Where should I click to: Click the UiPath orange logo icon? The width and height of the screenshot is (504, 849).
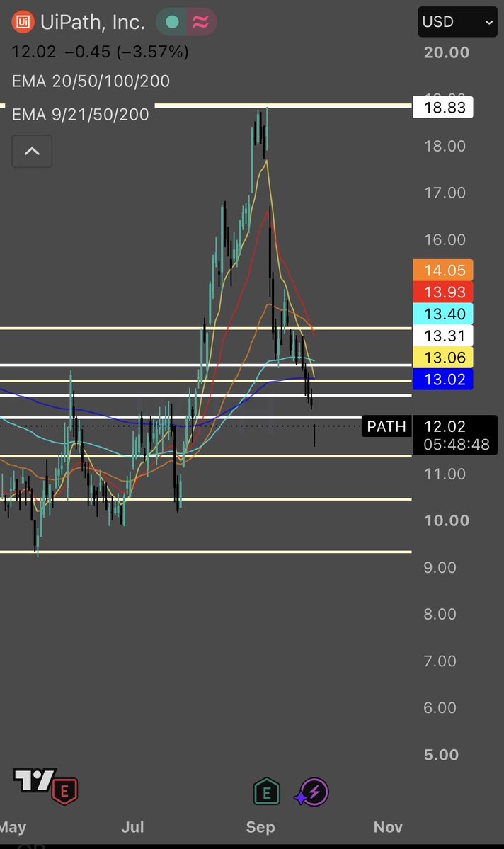[23, 22]
